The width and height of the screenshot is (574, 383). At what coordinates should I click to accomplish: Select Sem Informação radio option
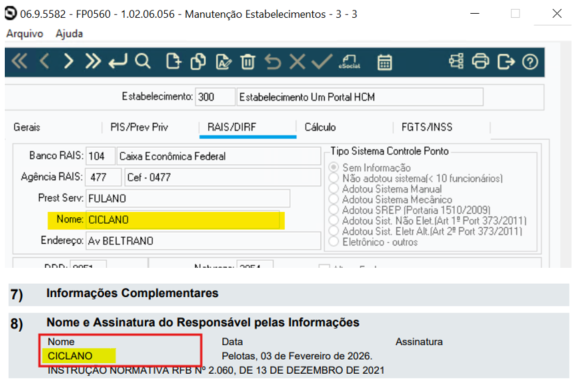click(x=333, y=167)
